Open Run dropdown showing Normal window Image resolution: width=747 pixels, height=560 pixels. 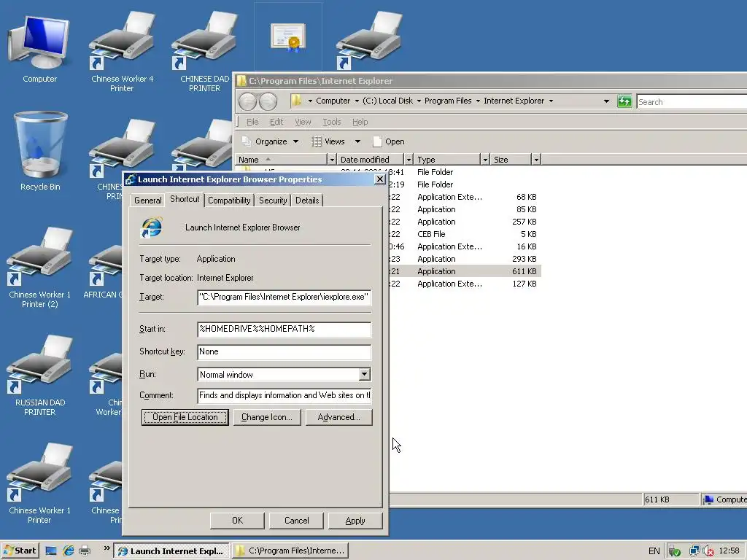tap(365, 374)
